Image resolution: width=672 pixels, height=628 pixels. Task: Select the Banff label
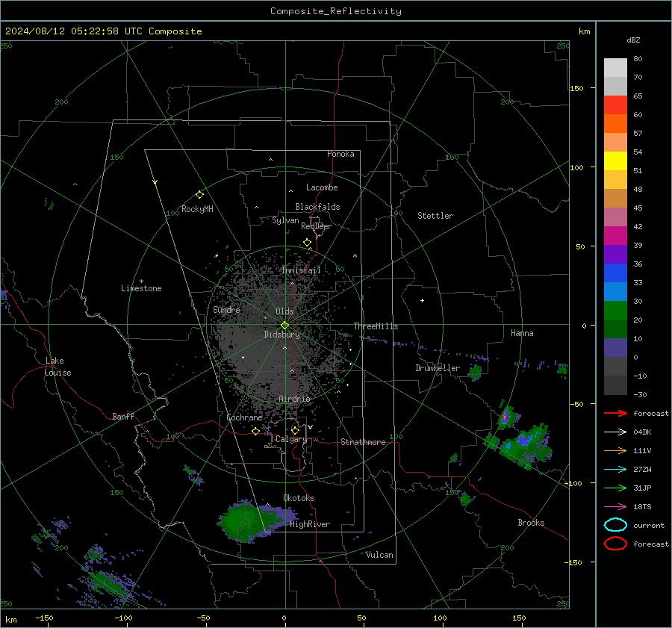tap(123, 416)
